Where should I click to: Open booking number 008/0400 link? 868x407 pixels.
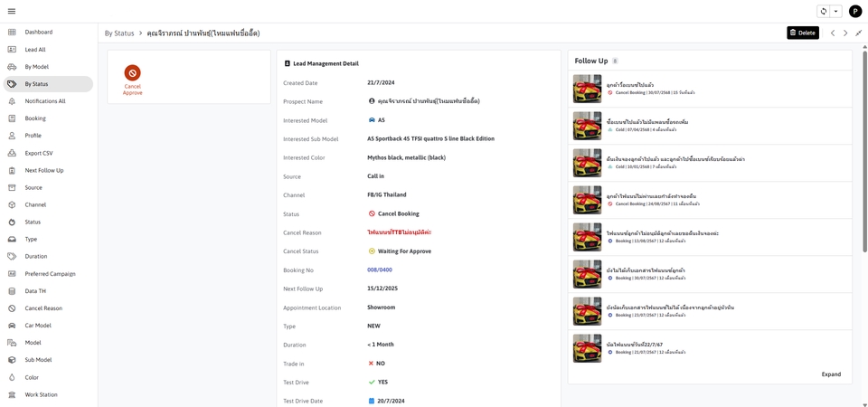coord(379,270)
